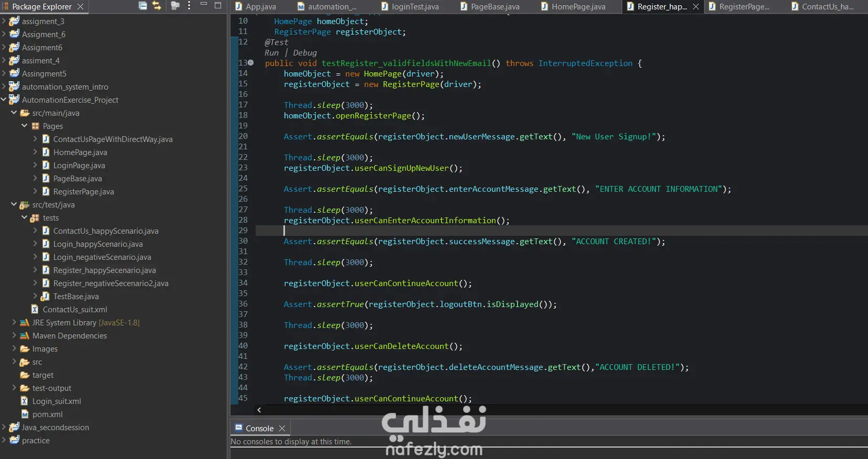
Task: Expand the Assigment_6 project
Action: click(4, 34)
